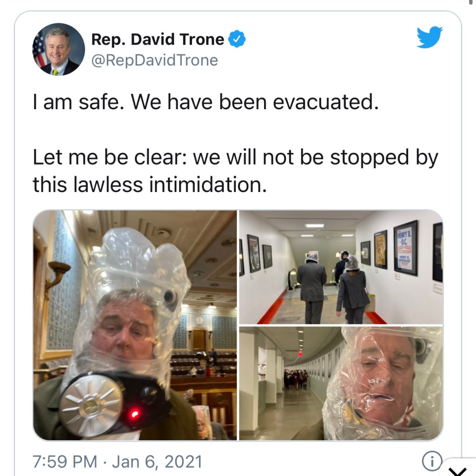Select the "I am safe" tweet sentence

(x=205, y=102)
